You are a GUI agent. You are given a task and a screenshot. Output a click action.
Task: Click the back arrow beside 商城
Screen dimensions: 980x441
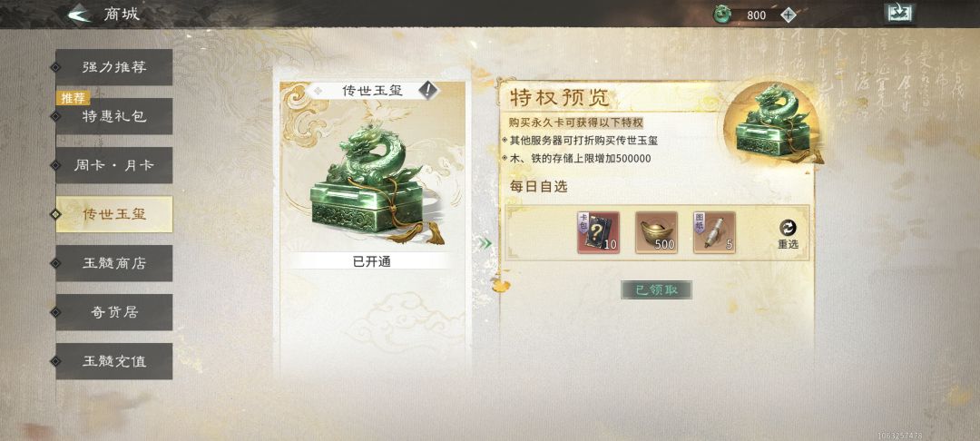point(79,13)
